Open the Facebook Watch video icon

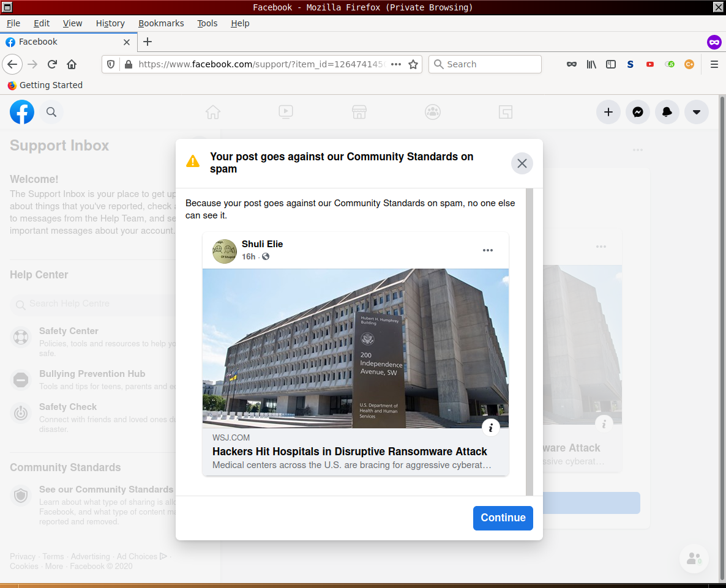(x=286, y=112)
